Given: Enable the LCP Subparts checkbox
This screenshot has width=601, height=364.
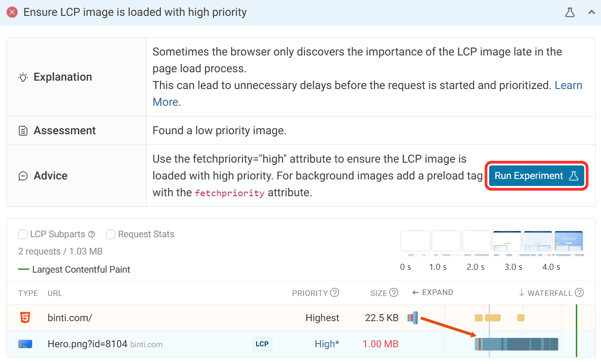Looking at the screenshot, I should (x=23, y=234).
